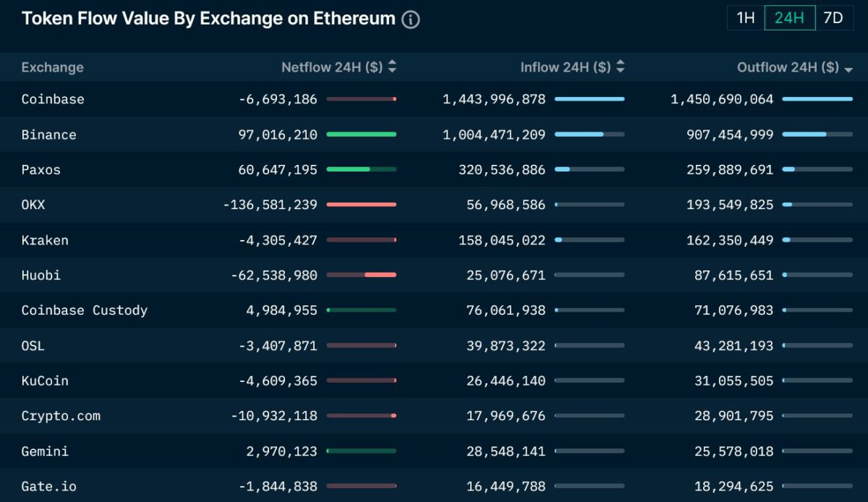Image resolution: width=868 pixels, height=502 pixels.
Task: Sort by Netflow 24H arrows icon
Action: click(392, 67)
